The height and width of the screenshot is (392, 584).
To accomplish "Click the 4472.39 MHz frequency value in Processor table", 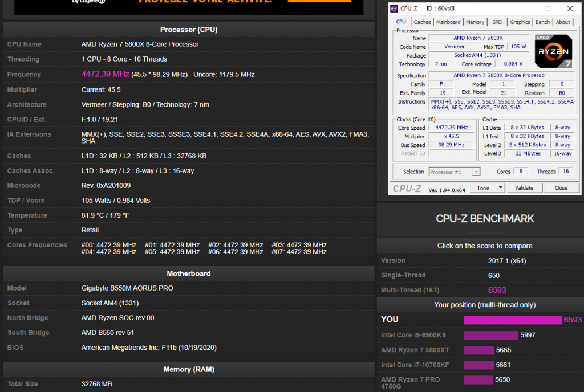I will 106,74.
